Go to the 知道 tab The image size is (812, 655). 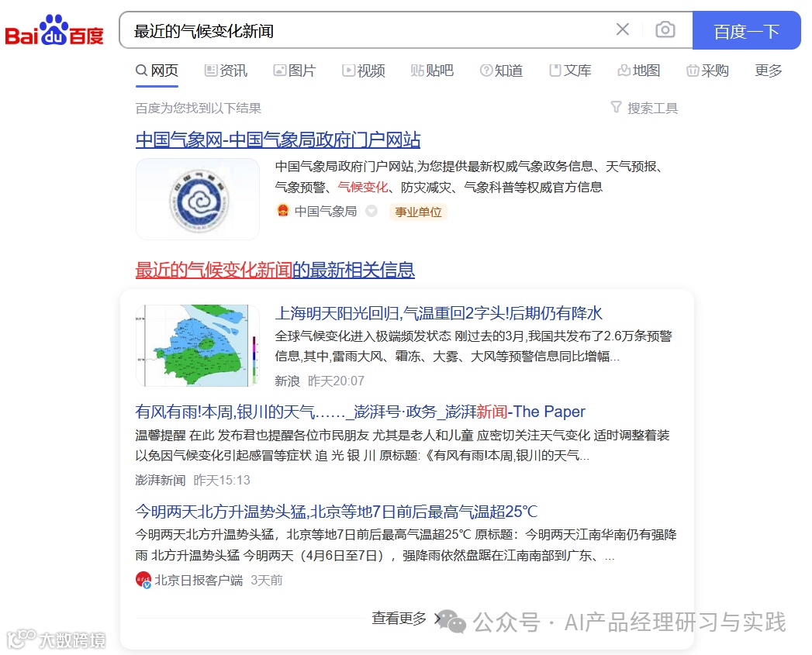(501, 71)
